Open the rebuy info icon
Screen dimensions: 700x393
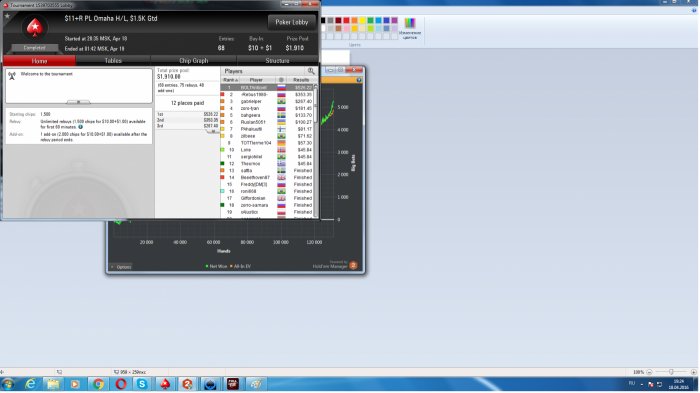tap(80, 127)
